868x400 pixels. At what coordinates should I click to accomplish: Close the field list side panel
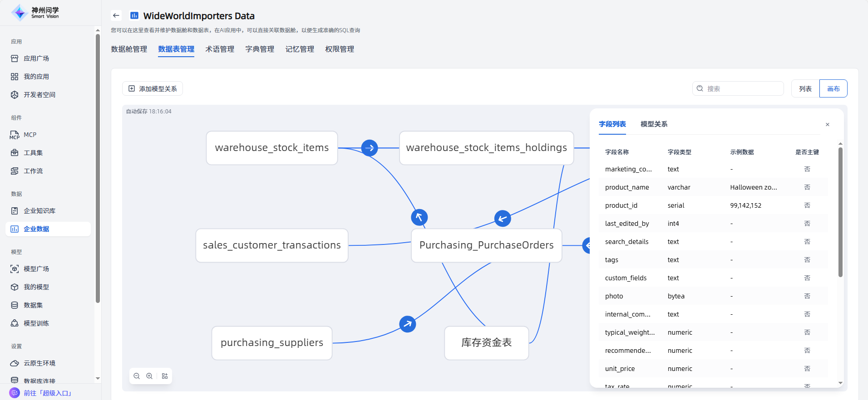tap(827, 124)
